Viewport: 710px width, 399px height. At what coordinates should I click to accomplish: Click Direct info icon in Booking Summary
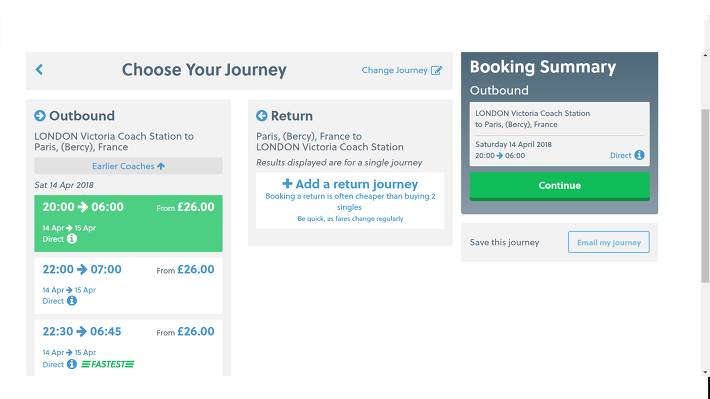(639, 155)
